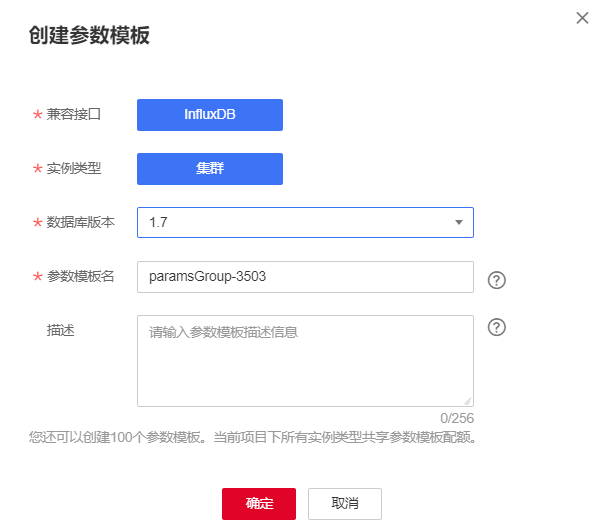
Task: Click the 取消 cancel button
Action: pyautogui.click(x=345, y=504)
